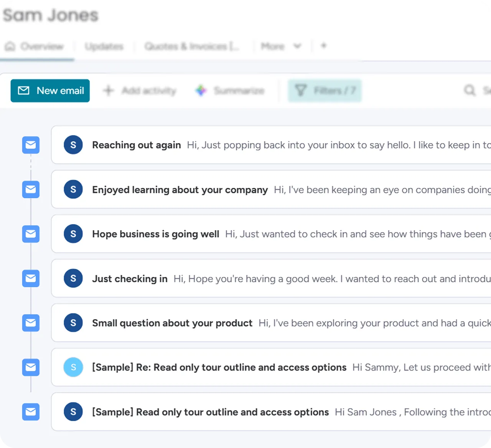Screen dimensions: 491x448
Task: Click the S avatar on Hope business email
Action: [73, 234]
